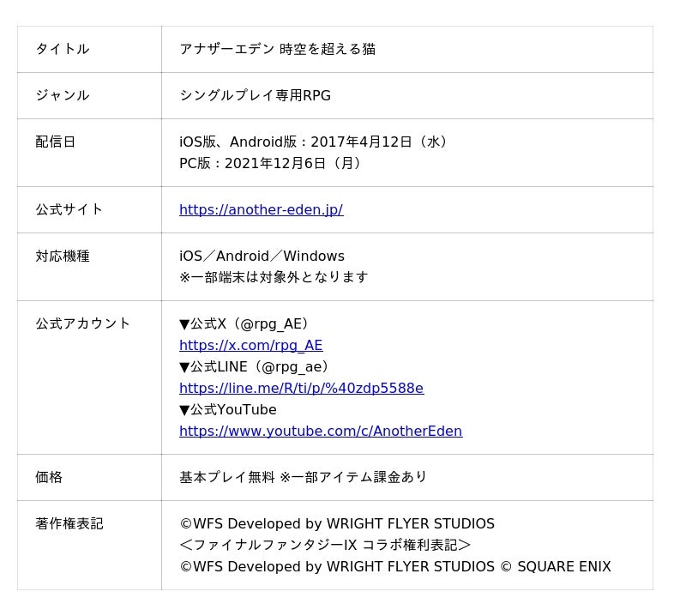Open the another-eden.jp official site link
This screenshot has height=616, width=686.
coord(261,209)
